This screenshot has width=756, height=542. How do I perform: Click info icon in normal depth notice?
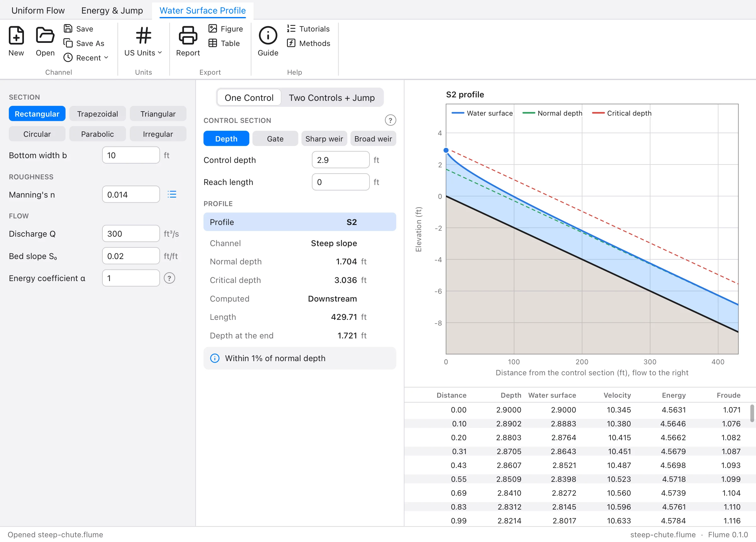215,358
